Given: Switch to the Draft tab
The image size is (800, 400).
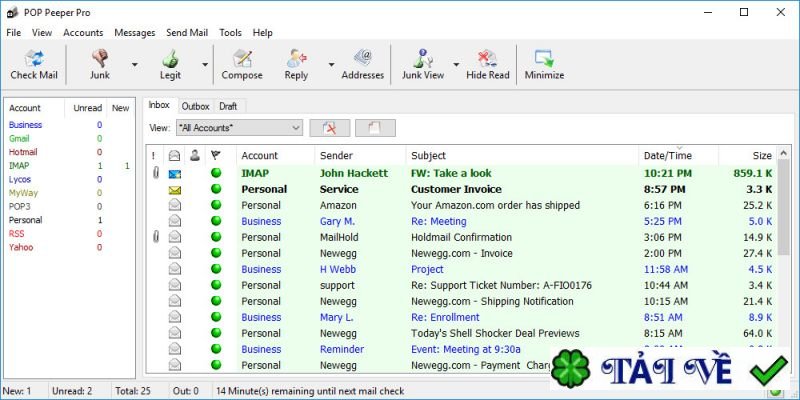Looking at the screenshot, I should pos(228,107).
